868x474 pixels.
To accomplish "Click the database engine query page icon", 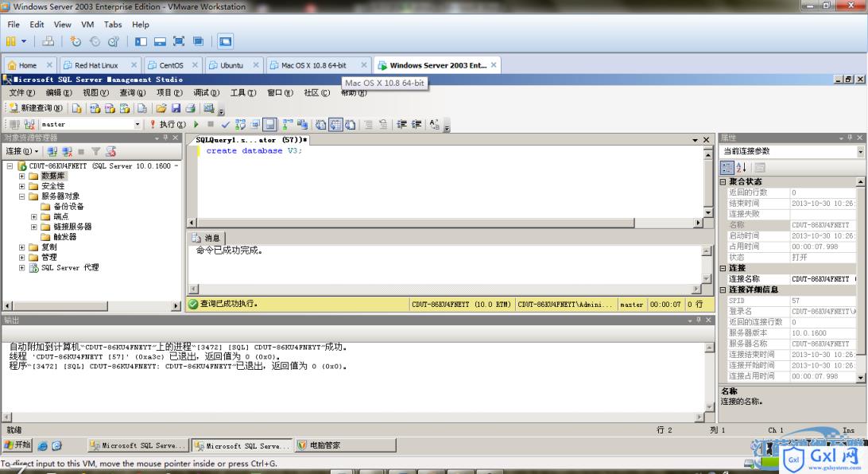I will point(76,108).
